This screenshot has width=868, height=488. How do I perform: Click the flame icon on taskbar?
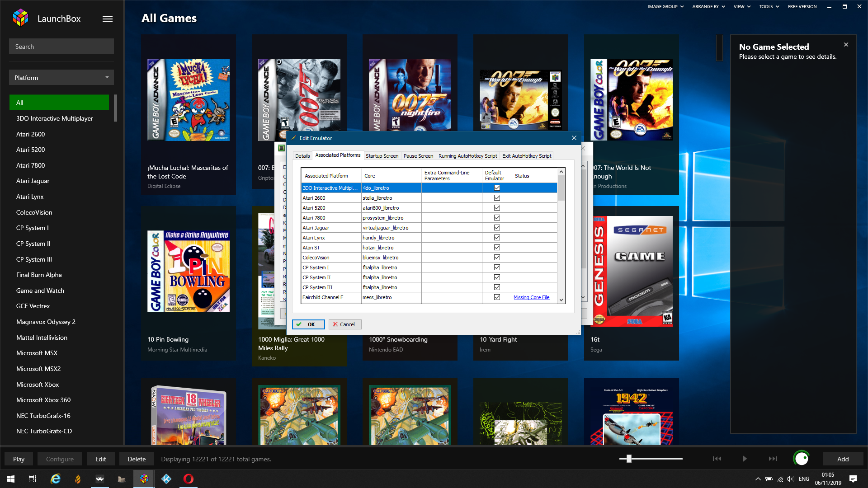point(78,479)
